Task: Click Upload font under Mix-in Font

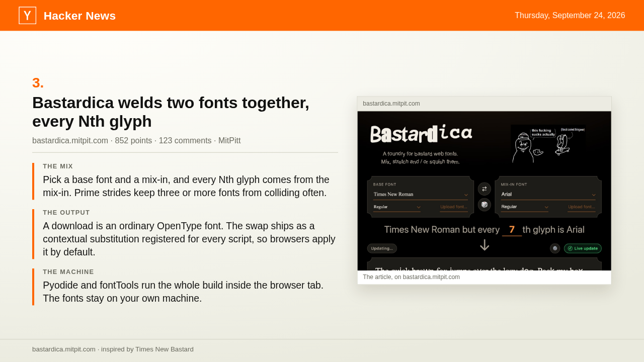Action: 582,207
